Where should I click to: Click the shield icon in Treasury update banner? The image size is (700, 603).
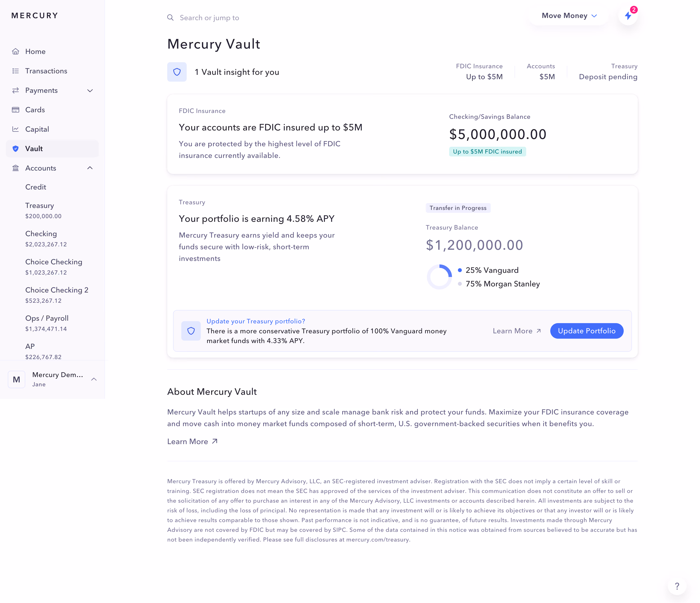click(x=191, y=331)
